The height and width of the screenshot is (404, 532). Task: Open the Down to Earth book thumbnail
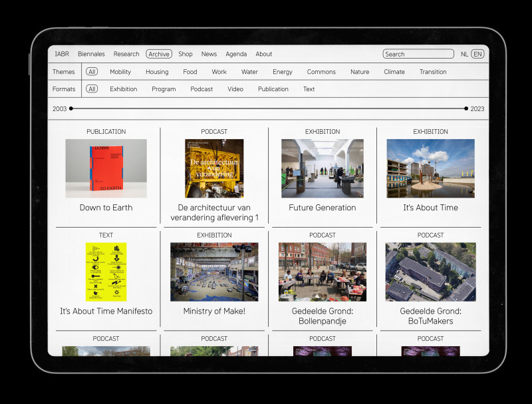point(106,168)
